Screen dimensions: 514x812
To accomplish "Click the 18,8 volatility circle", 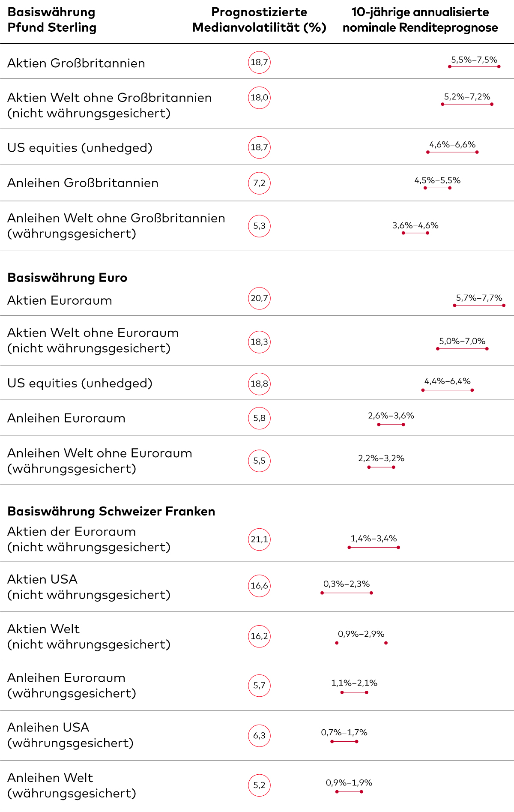I will pos(259,384).
